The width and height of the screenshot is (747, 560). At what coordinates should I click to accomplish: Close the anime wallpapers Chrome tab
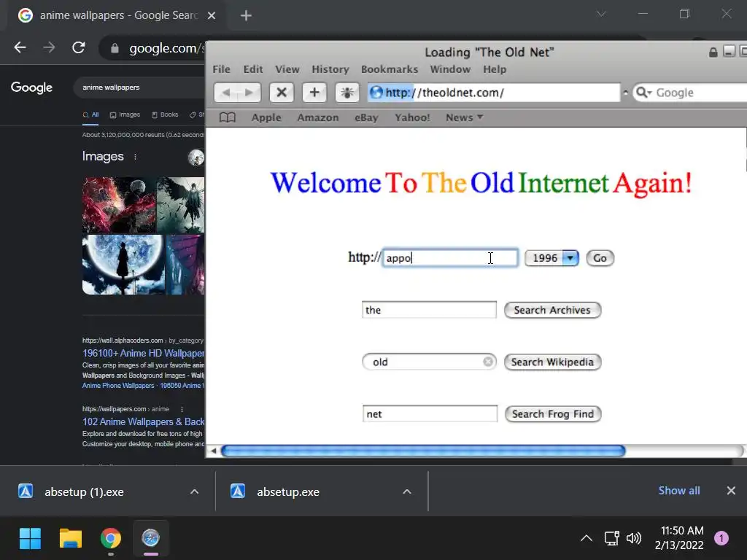212,16
